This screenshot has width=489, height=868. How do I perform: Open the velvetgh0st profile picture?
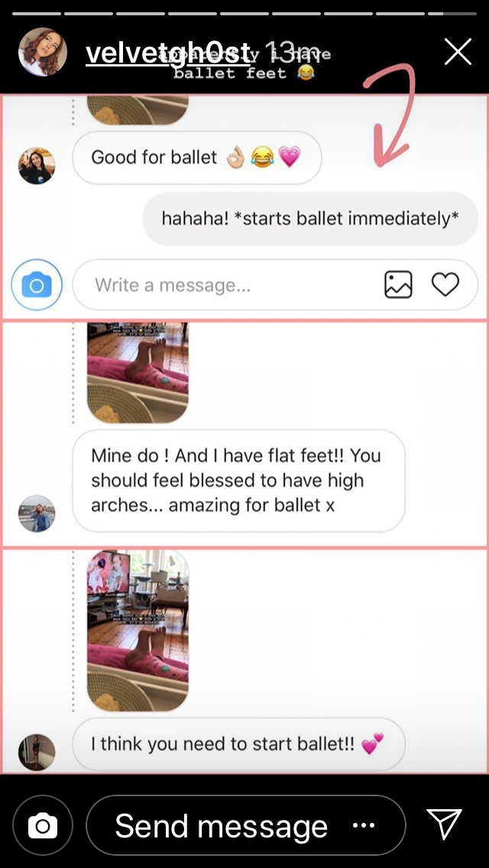tap(43, 51)
